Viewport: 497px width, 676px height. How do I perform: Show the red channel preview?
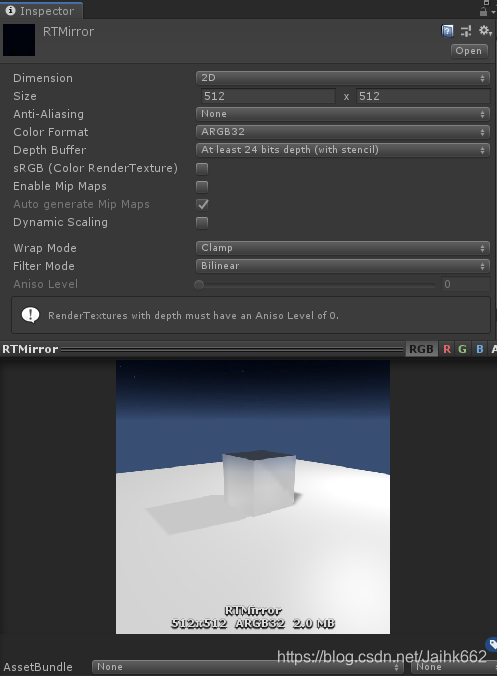click(x=447, y=349)
